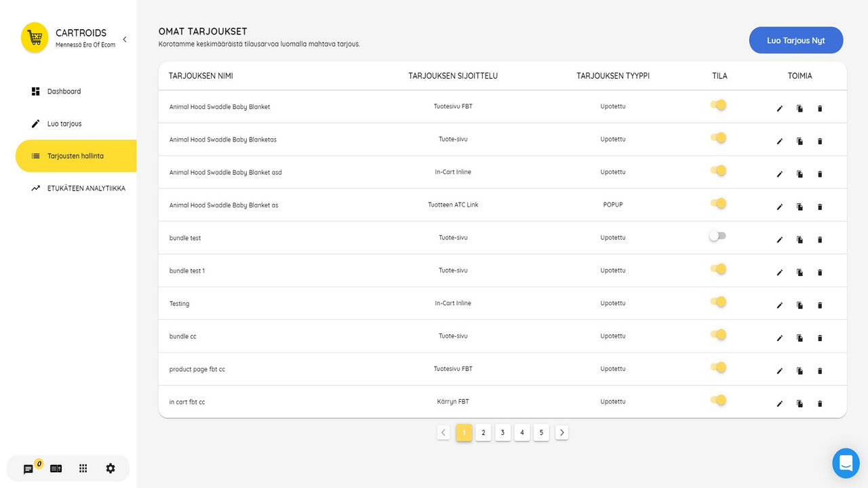Open the chat messages icon with badge
The height and width of the screenshot is (488, 868).
(x=28, y=469)
